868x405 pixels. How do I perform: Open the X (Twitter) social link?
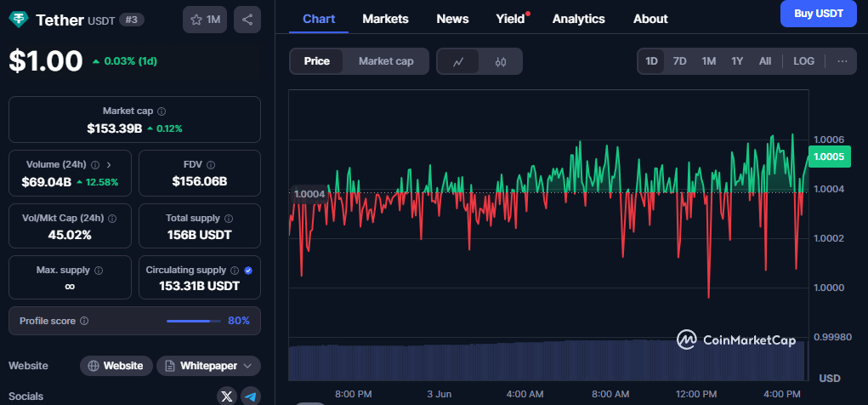[x=226, y=396]
